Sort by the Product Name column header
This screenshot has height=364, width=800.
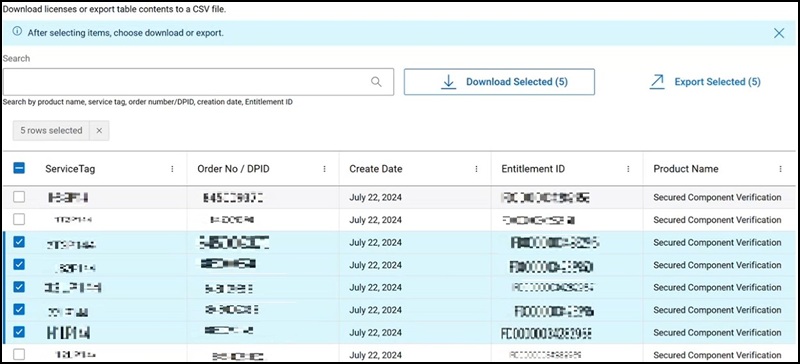[x=686, y=169]
